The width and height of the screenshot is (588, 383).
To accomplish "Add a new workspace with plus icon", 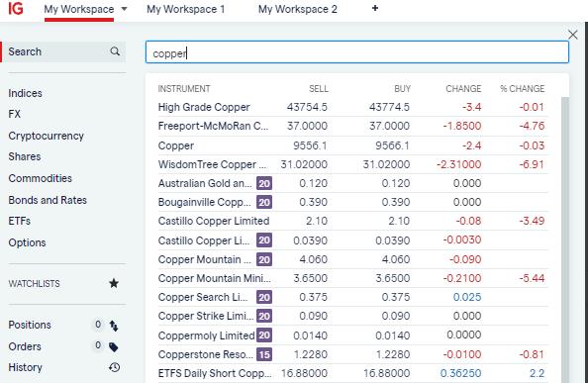I will click(x=374, y=8).
